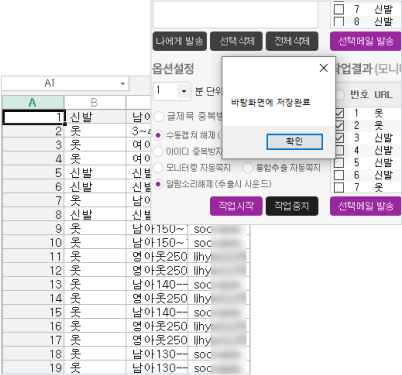This screenshot has height=375, width=402.
Task: Click 선택메일 발송 beside the 작업중지 button
Action: (365, 206)
